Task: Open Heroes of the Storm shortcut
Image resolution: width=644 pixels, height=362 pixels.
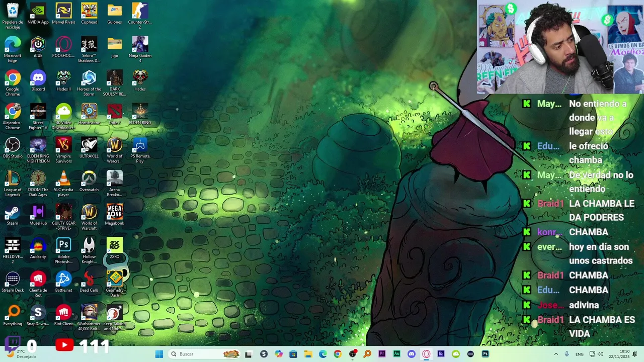Action: click(x=89, y=83)
